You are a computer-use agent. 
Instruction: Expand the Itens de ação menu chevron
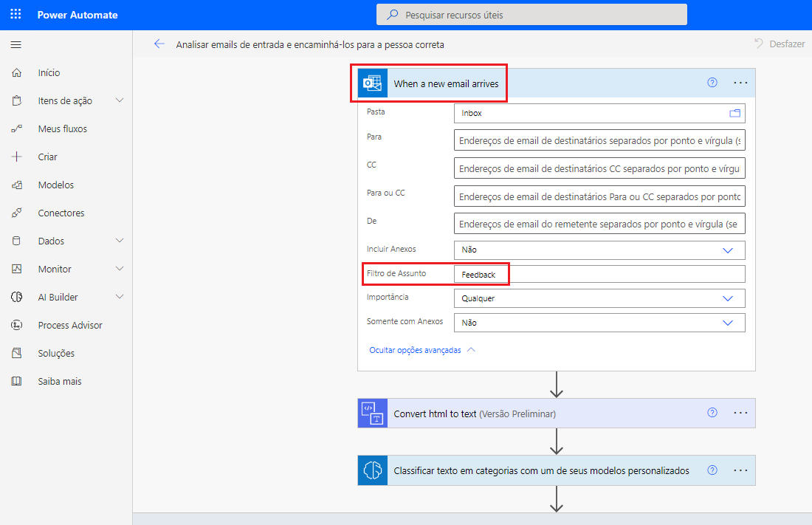pyautogui.click(x=120, y=100)
